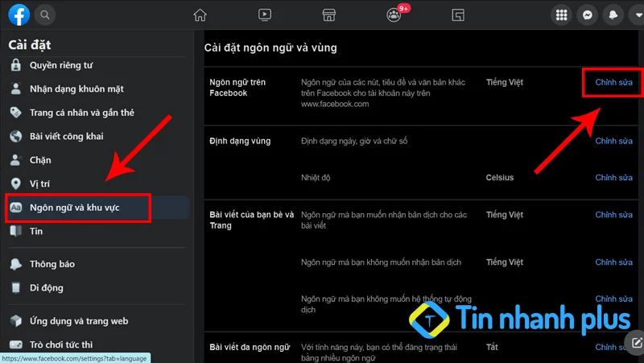The width and height of the screenshot is (644, 363).
Task: Click the Định dạng ngày, giờ và chữ số text
Action: [354, 141]
